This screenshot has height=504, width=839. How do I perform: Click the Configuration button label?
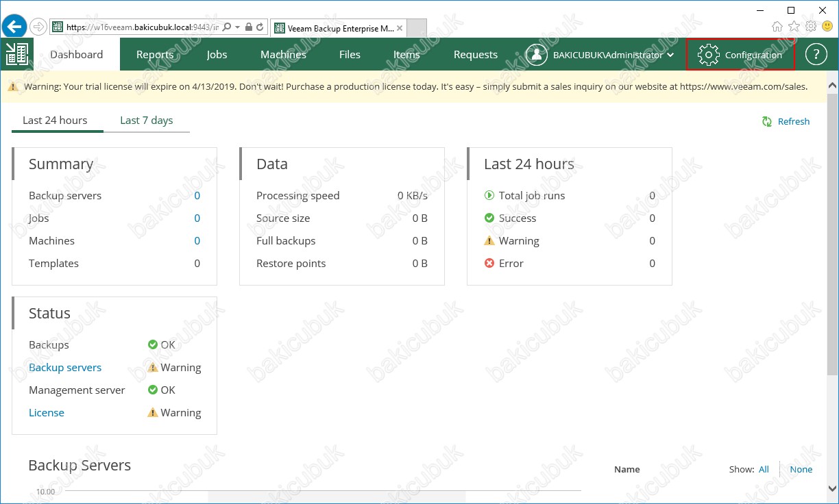(753, 55)
